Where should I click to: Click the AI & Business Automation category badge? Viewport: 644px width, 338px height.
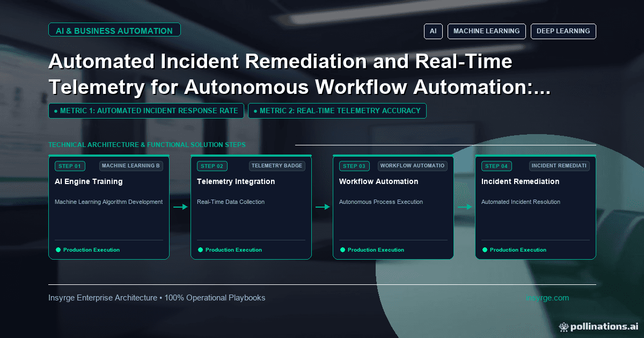(x=114, y=31)
